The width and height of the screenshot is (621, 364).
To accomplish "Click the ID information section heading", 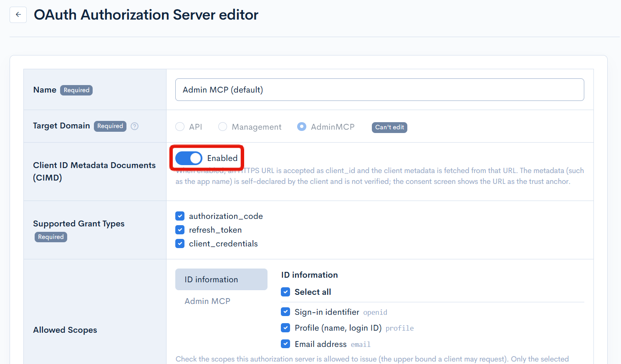I will pos(310,275).
